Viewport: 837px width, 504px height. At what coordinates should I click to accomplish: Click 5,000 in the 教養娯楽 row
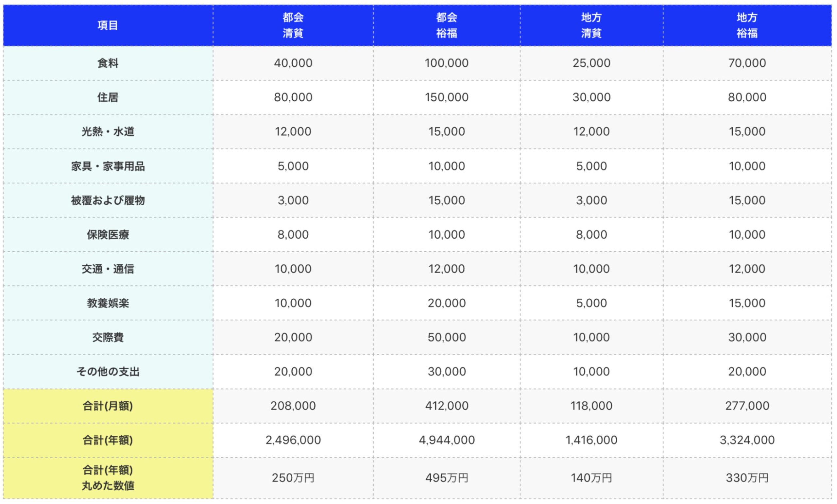click(x=591, y=303)
